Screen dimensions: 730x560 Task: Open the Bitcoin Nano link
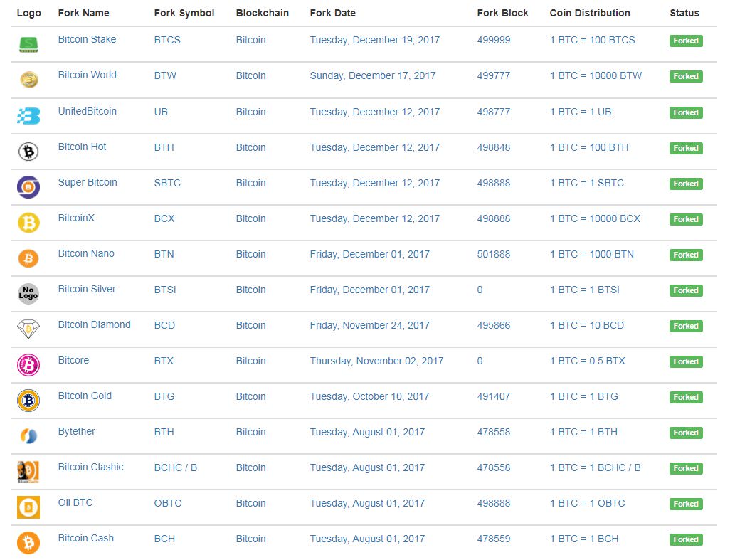pos(86,254)
